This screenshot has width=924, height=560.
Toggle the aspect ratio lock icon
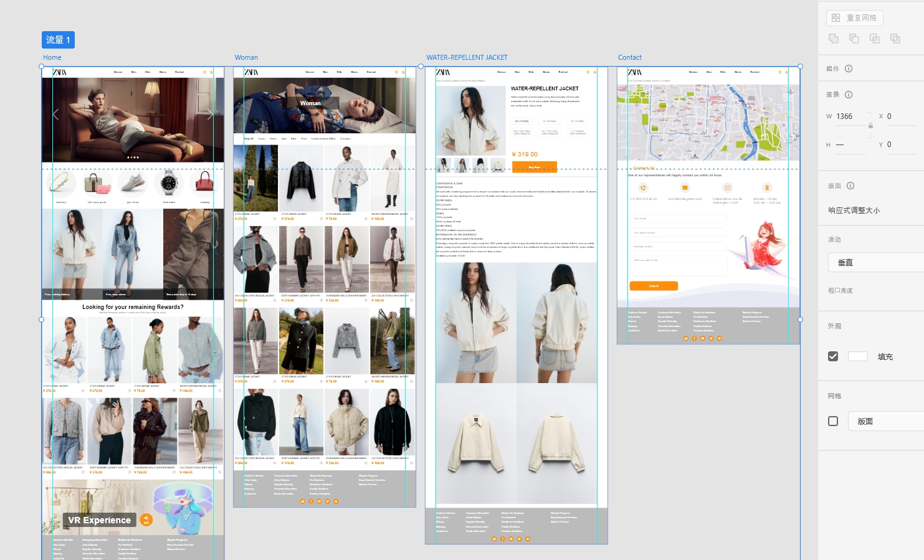point(870,126)
